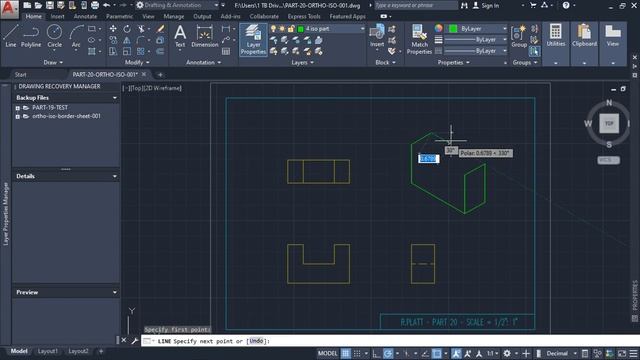Switch to the Parametric tab
The image size is (640, 360).
[x=119, y=17]
